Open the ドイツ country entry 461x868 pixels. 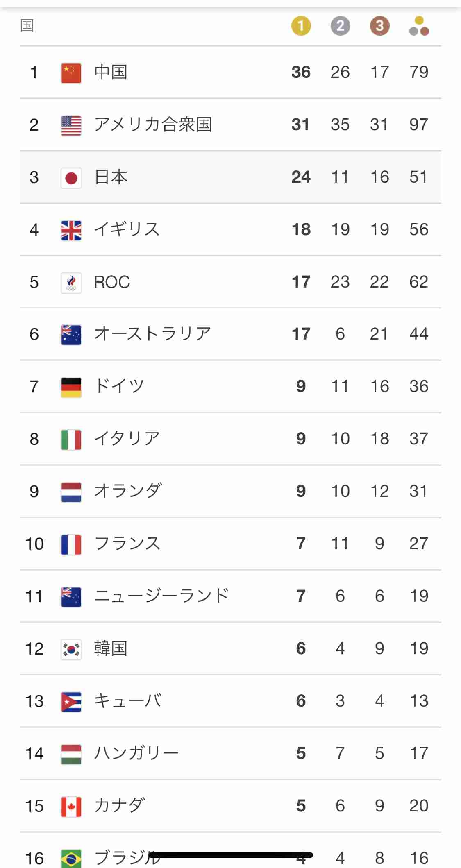(119, 386)
